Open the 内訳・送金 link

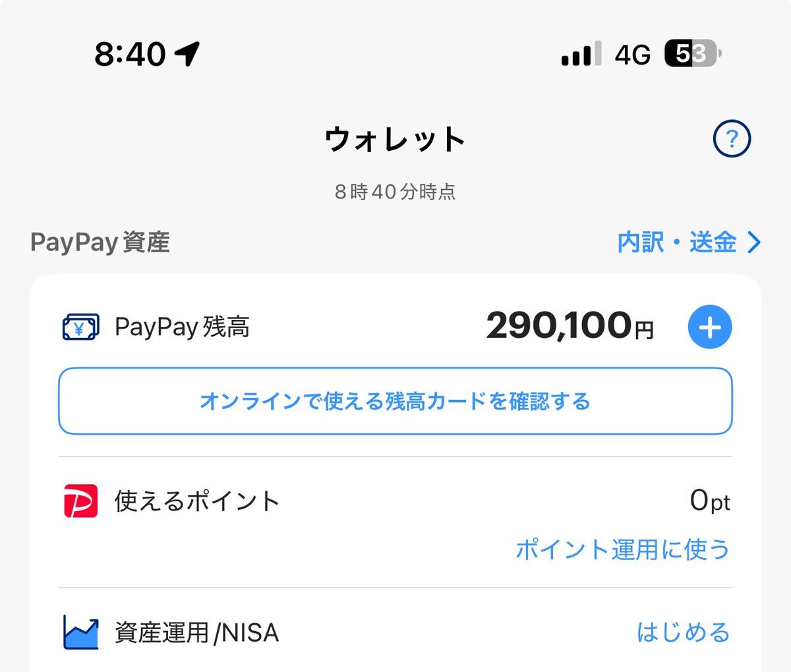(x=689, y=242)
